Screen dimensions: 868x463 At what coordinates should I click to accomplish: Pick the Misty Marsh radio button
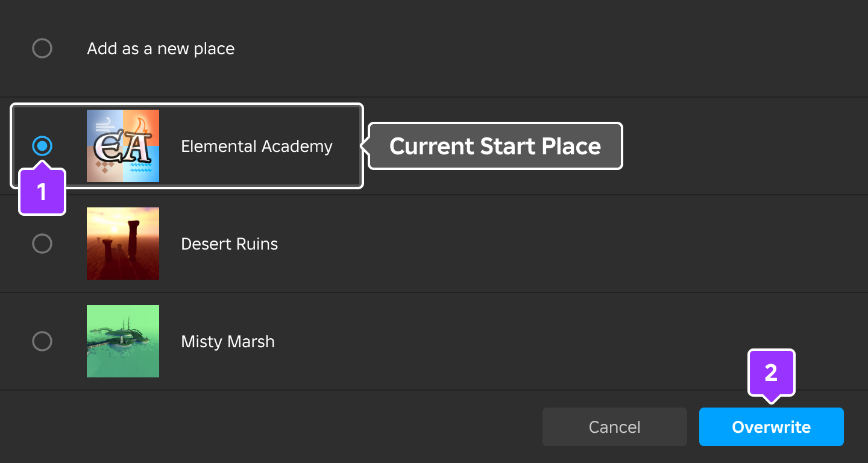coord(42,341)
